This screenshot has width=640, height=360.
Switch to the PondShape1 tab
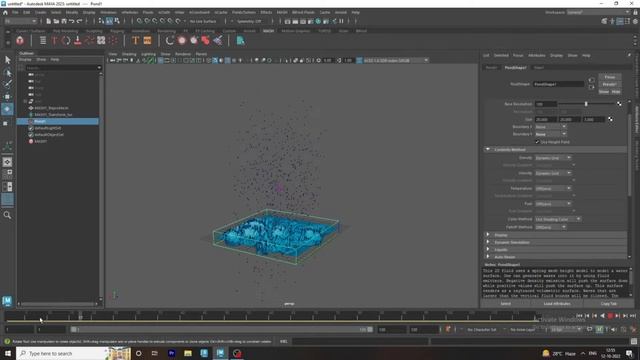click(x=516, y=68)
